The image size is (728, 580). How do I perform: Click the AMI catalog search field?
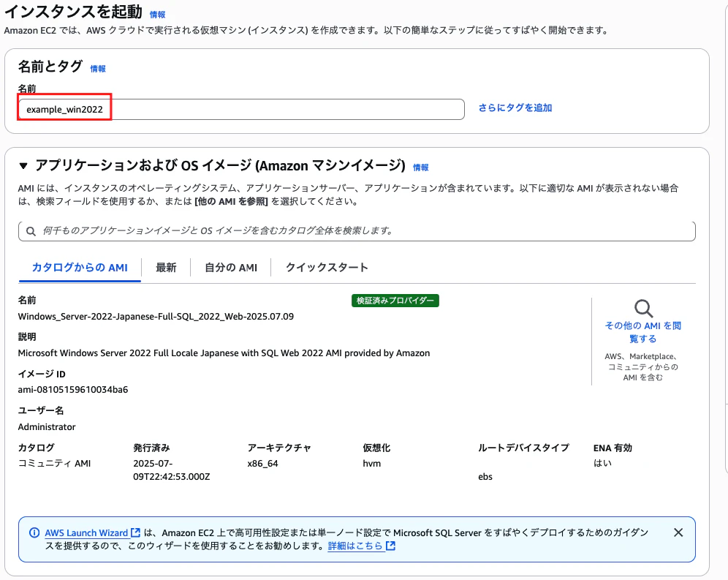(357, 231)
